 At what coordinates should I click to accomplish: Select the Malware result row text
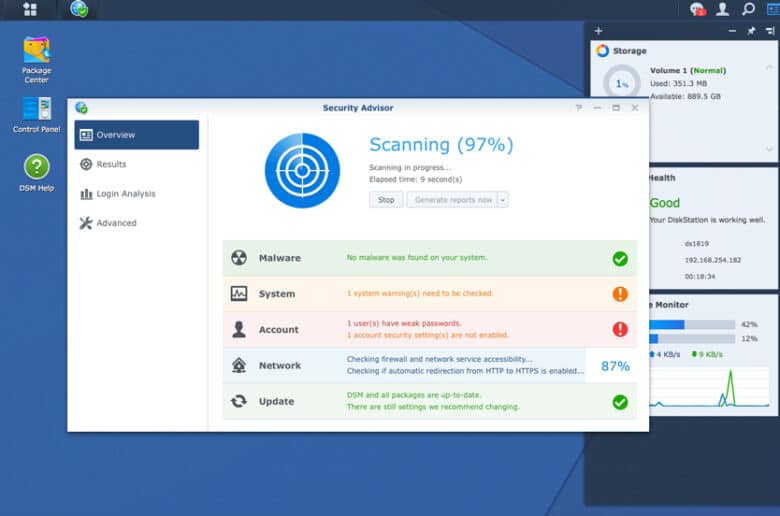417,257
